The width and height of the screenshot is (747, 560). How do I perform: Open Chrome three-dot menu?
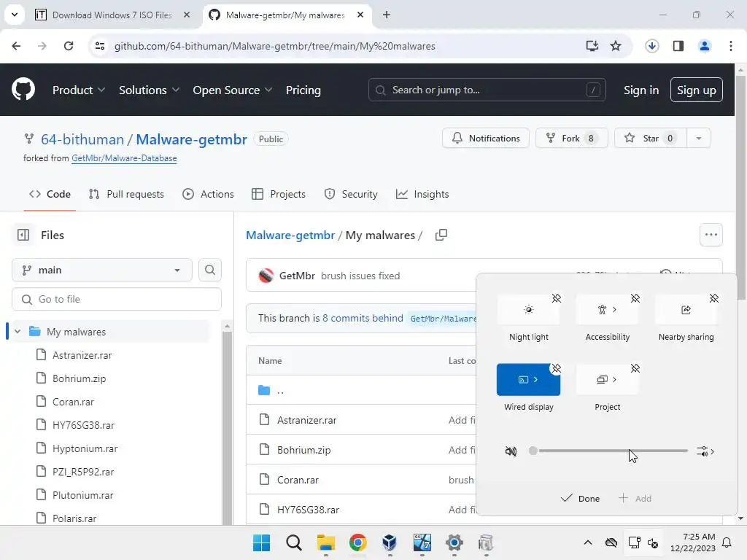click(x=731, y=46)
